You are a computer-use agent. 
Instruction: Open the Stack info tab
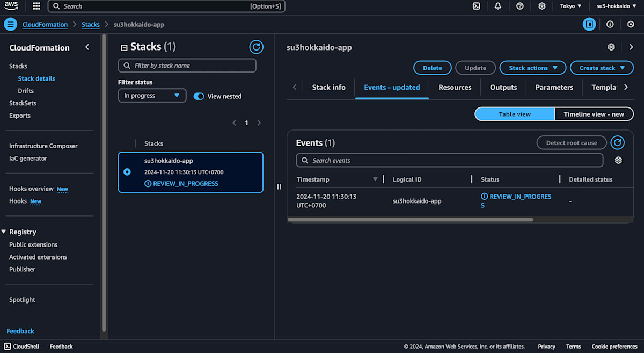(x=329, y=87)
